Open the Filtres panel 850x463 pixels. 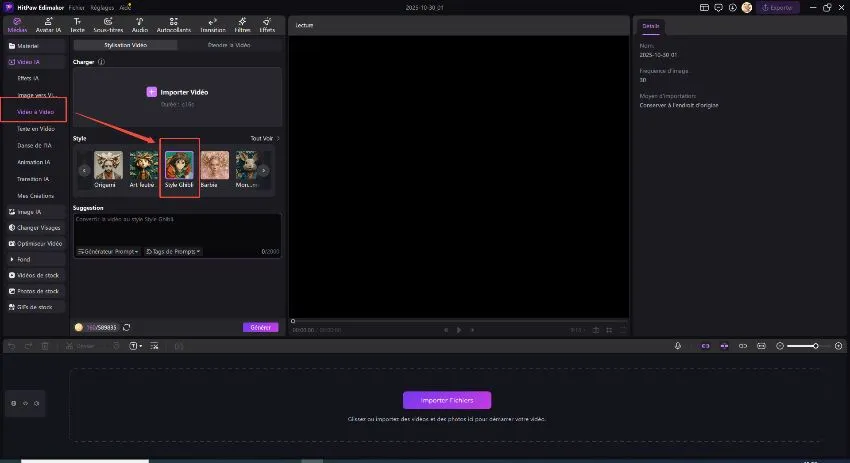(241, 24)
